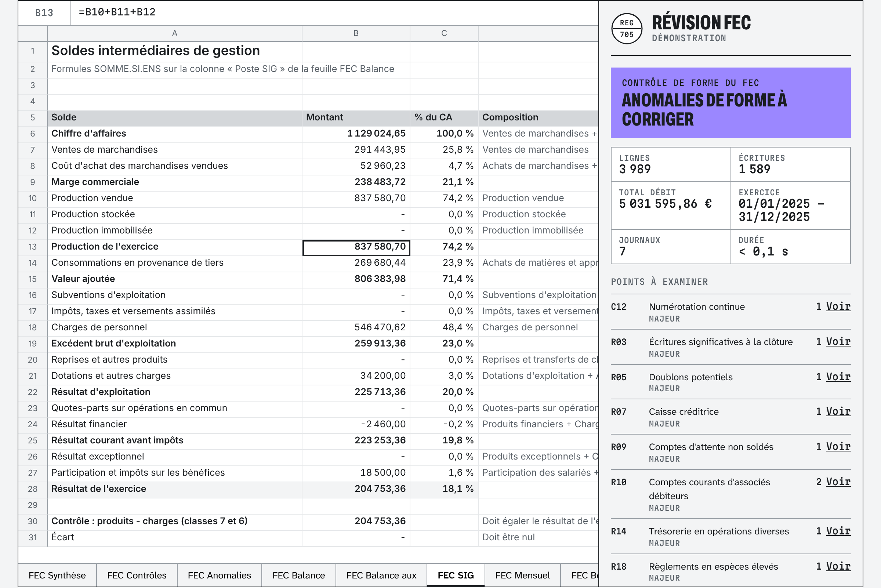Click the cell reference box B13

pyautogui.click(x=44, y=13)
